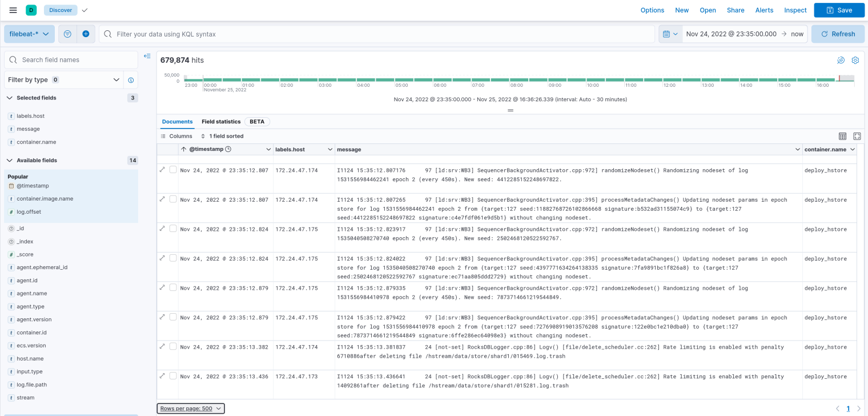Open the Filter by type dropdown

coord(63,79)
